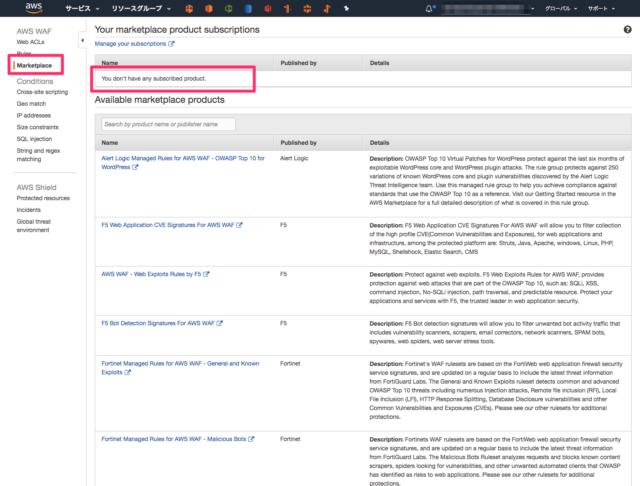Viewport: 640px width, 486px height.
Task: Open F5 Bot Detection Signatures For AWS WAF
Action: [x=158, y=323]
